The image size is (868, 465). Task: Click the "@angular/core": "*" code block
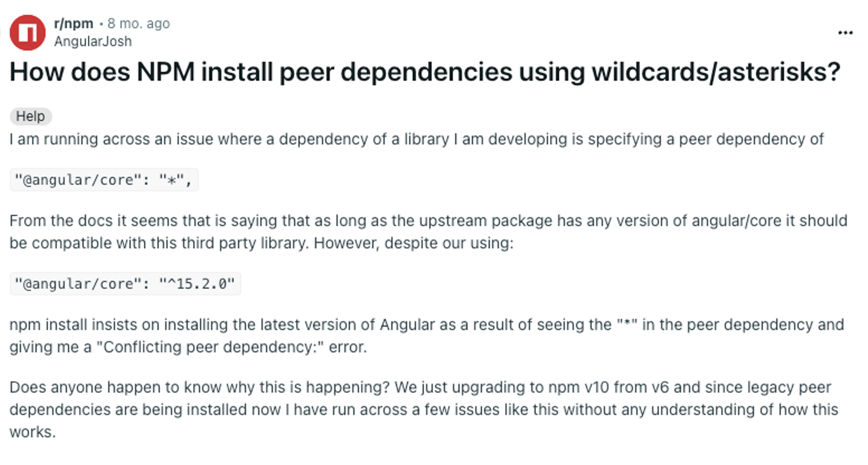click(104, 179)
